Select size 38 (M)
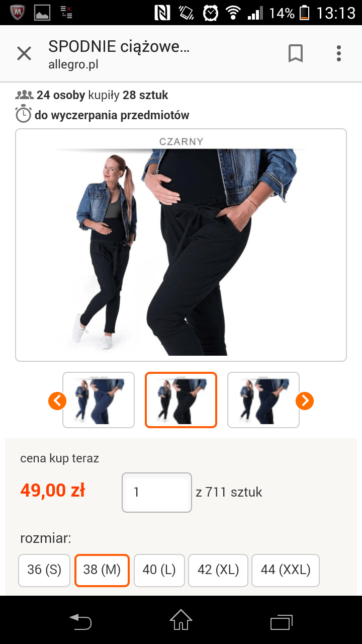The height and width of the screenshot is (644, 362). [102, 570]
